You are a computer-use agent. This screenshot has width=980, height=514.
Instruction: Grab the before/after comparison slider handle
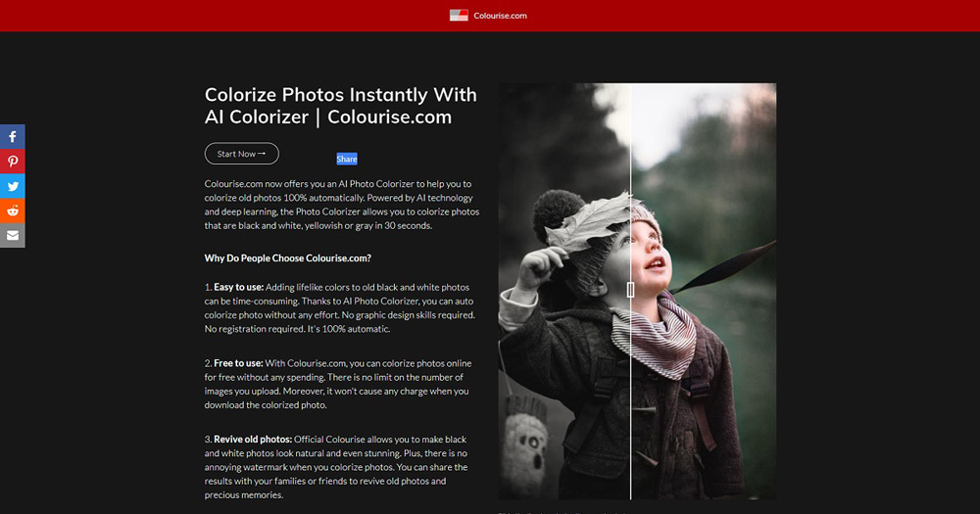coord(630,289)
